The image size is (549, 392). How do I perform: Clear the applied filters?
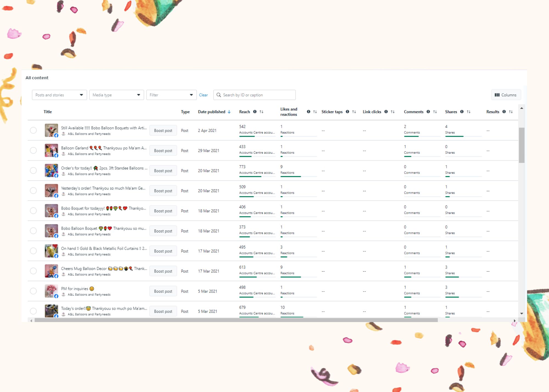click(x=203, y=95)
